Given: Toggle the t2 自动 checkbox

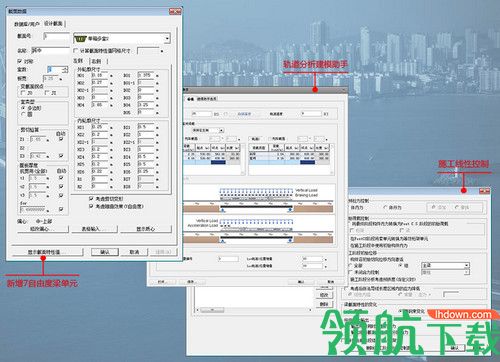Looking at the screenshot, I should pos(61,187).
